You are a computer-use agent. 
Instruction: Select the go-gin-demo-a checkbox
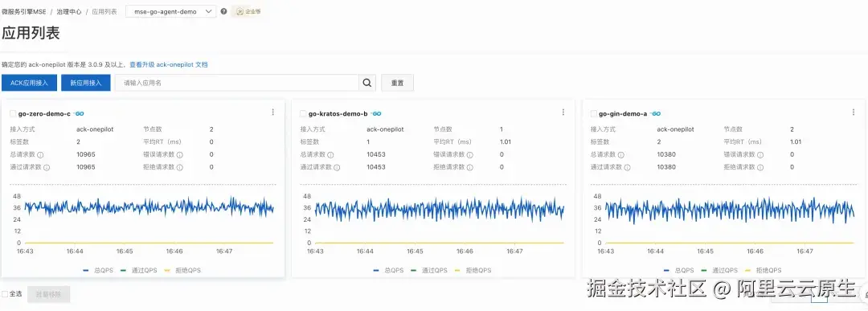coord(593,113)
